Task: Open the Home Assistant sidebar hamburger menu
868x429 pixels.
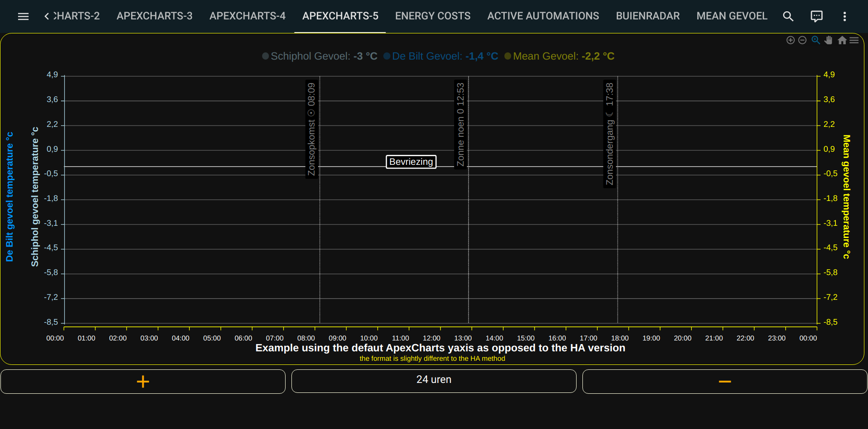Action: coord(23,16)
